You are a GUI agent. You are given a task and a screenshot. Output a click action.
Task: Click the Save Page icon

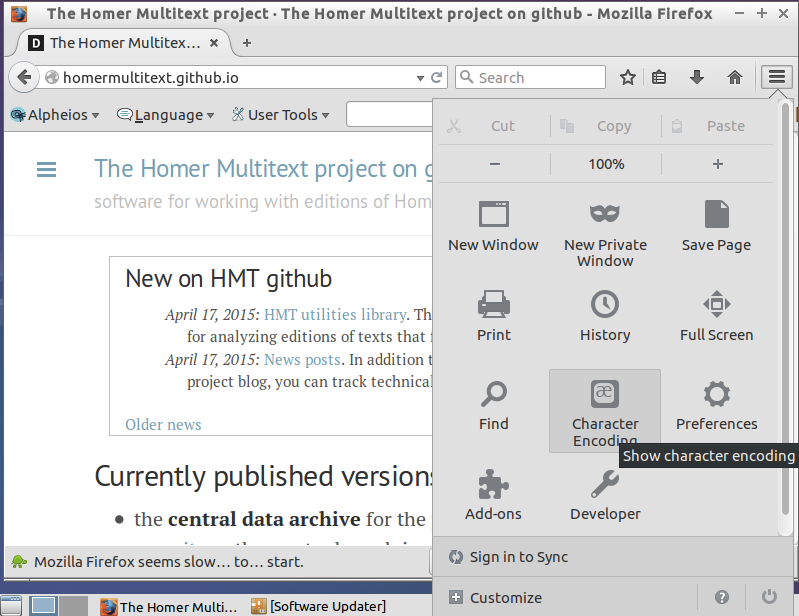(x=716, y=214)
